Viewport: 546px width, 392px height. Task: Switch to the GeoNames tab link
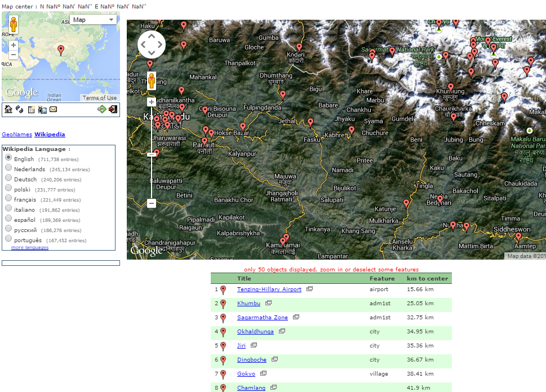(17, 135)
